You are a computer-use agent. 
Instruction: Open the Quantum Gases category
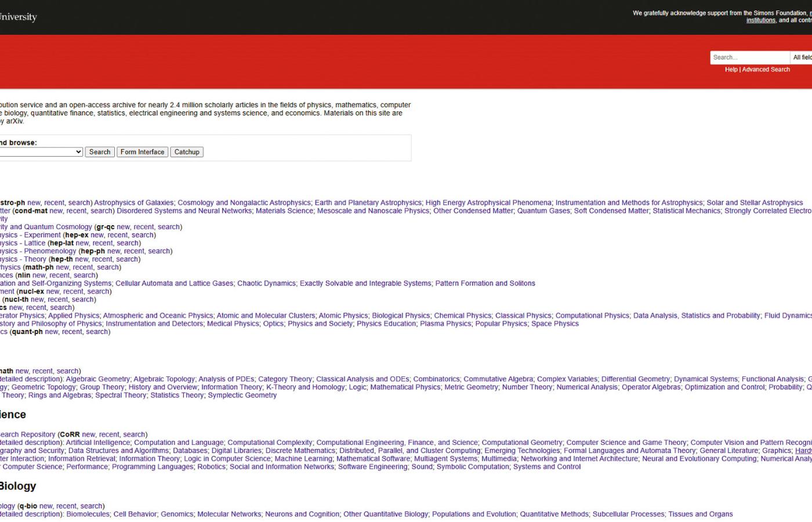click(543, 211)
